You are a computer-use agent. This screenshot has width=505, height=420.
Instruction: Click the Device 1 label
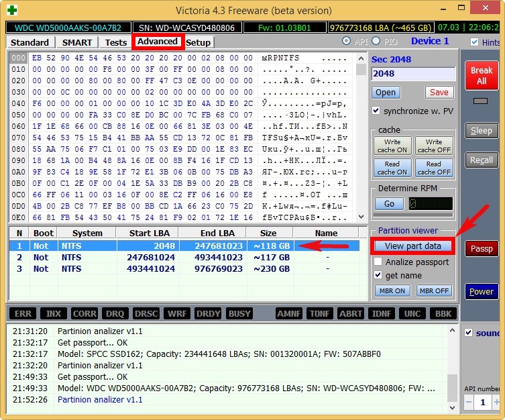point(430,41)
